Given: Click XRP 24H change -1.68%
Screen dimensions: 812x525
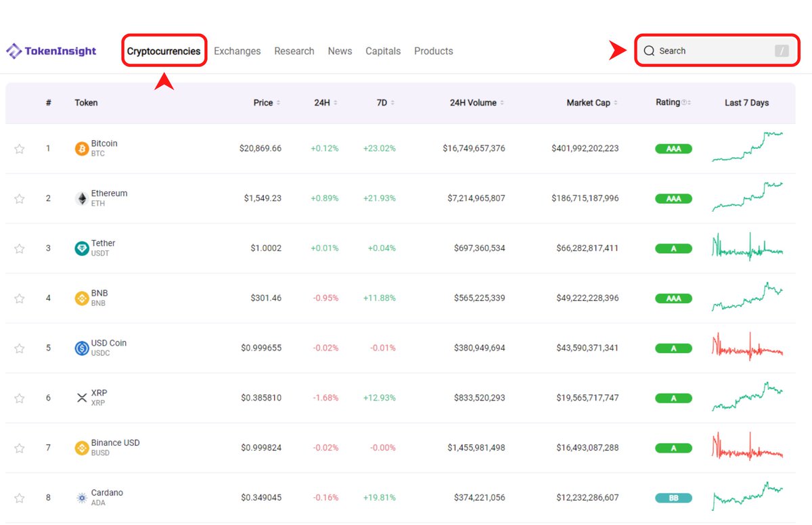Looking at the screenshot, I should [x=325, y=398].
